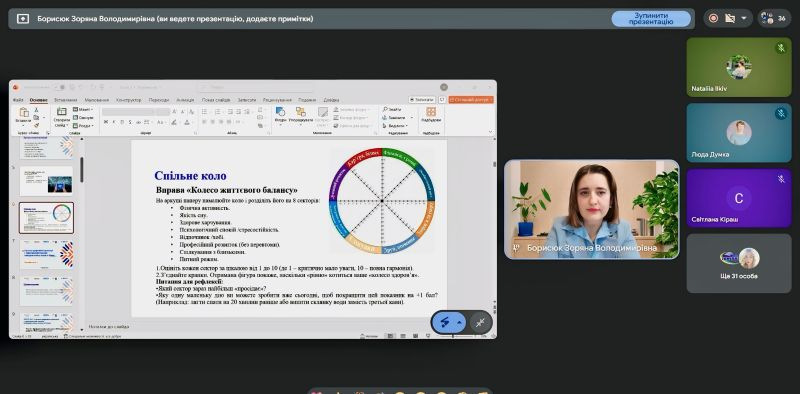Viewport: 800px width, 394px height.
Task: Open the Shapes (Фігури) gallery icon
Action: pos(281,112)
